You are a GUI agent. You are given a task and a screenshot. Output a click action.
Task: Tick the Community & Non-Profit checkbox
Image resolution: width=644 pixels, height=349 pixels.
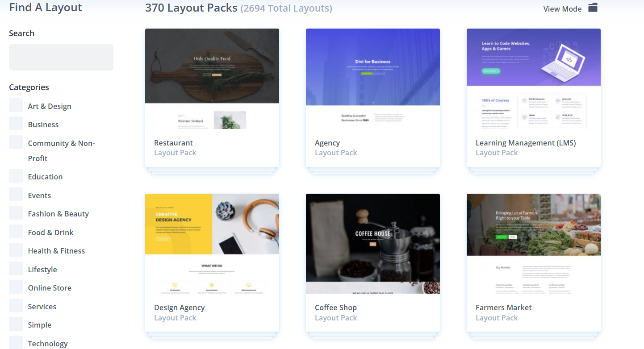(16, 143)
